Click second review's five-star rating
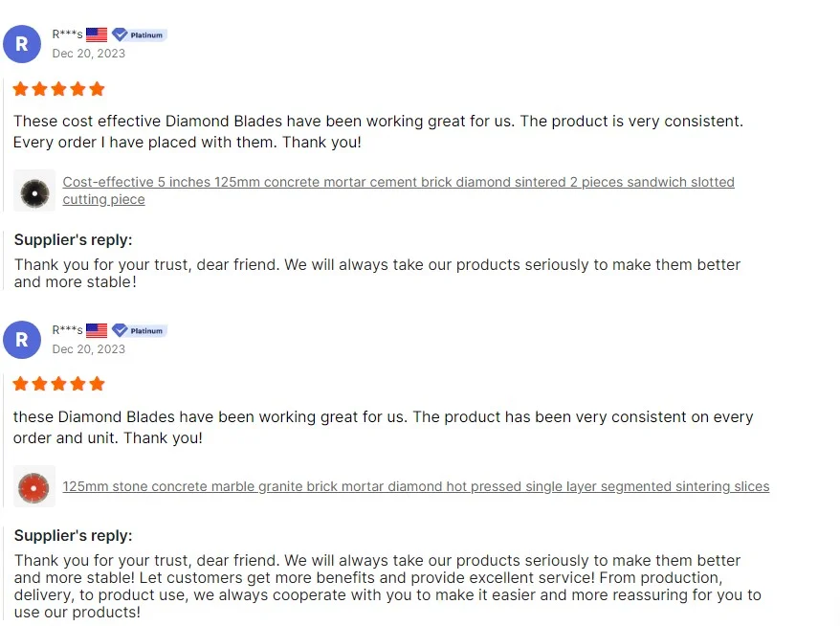Image resolution: width=840 pixels, height=626 pixels. [x=59, y=384]
